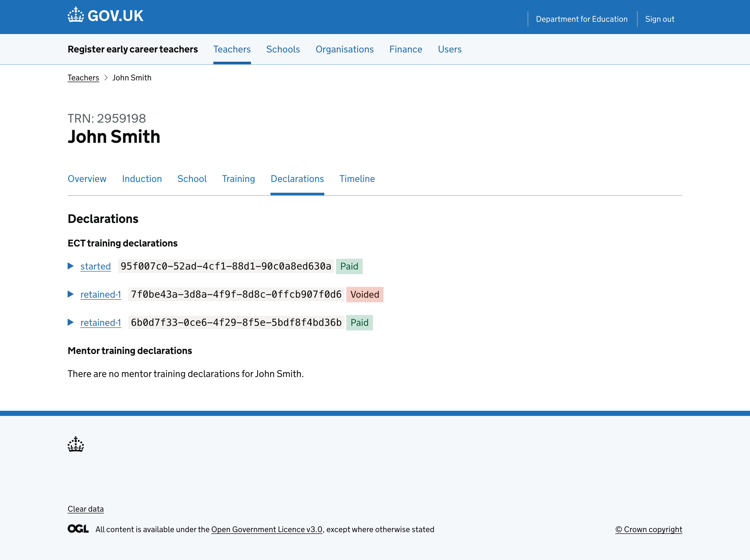Image resolution: width=750 pixels, height=560 pixels.
Task: Click the John Smith page heading
Action: click(114, 137)
